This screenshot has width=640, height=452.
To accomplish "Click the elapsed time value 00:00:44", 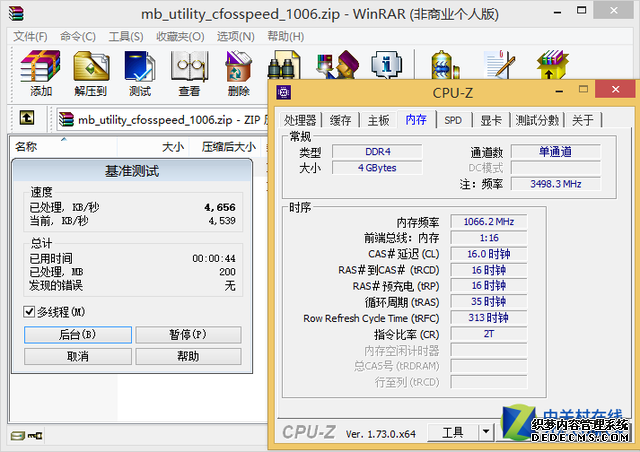I will (x=214, y=258).
